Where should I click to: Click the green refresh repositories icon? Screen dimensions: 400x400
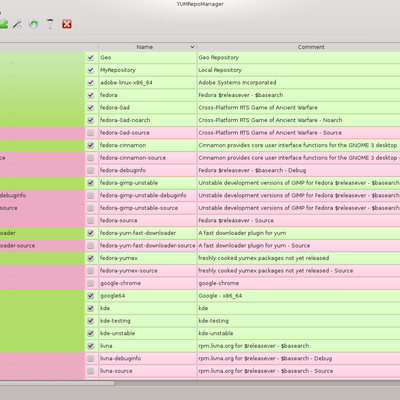tap(33, 24)
